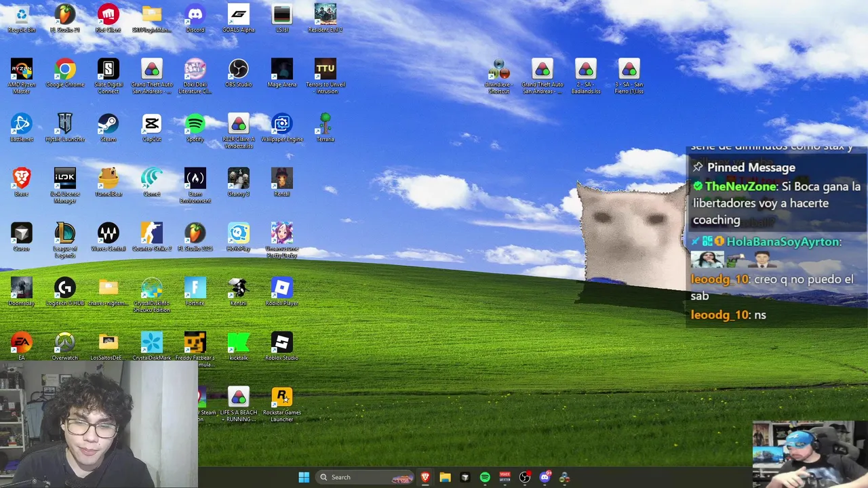The height and width of the screenshot is (488, 868).
Task: Launch Steam from the desktop
Action: pyautogui.click(x=108, y=127)
